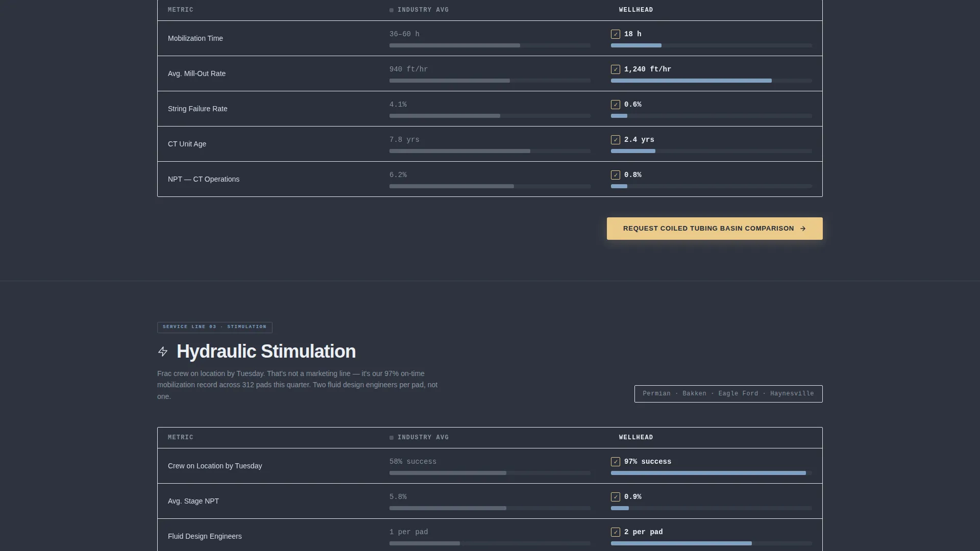Click the arrow icon on the basin comparison button

803,229
